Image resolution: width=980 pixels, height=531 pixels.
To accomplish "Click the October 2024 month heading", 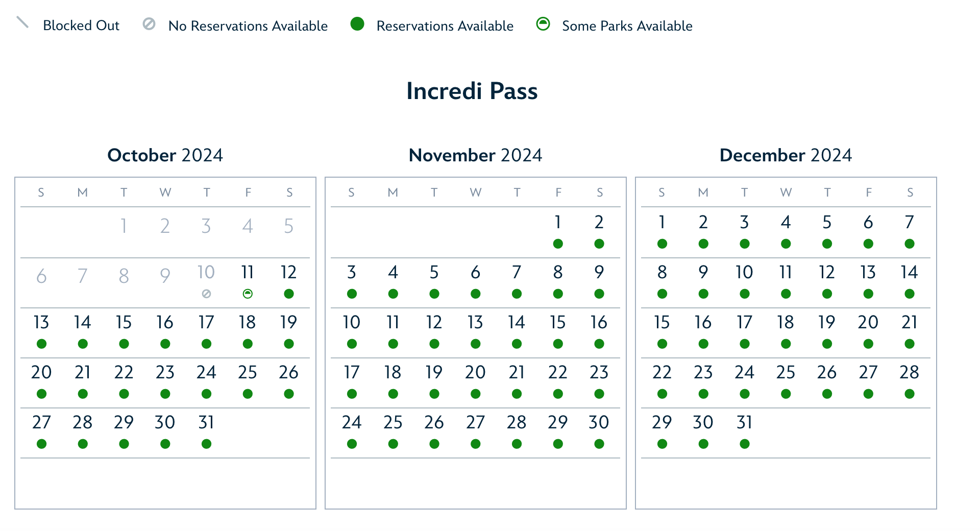I will [165, 155].
